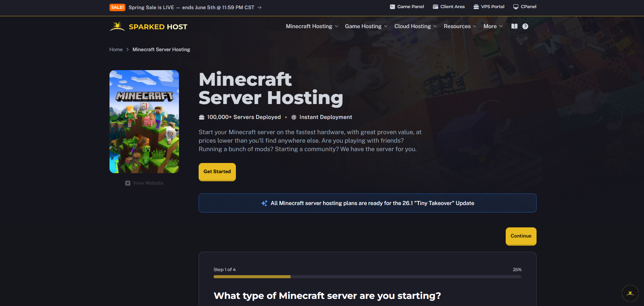
Task: Click the arrow after the sale end date
Action: click(x=259, y=7)
